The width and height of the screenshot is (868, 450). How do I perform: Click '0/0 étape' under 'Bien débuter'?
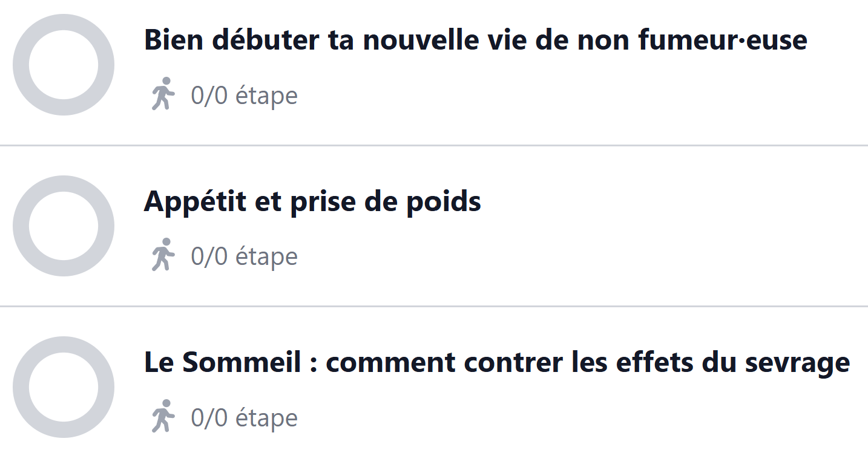pyautogui.click(x=244, y=96)
